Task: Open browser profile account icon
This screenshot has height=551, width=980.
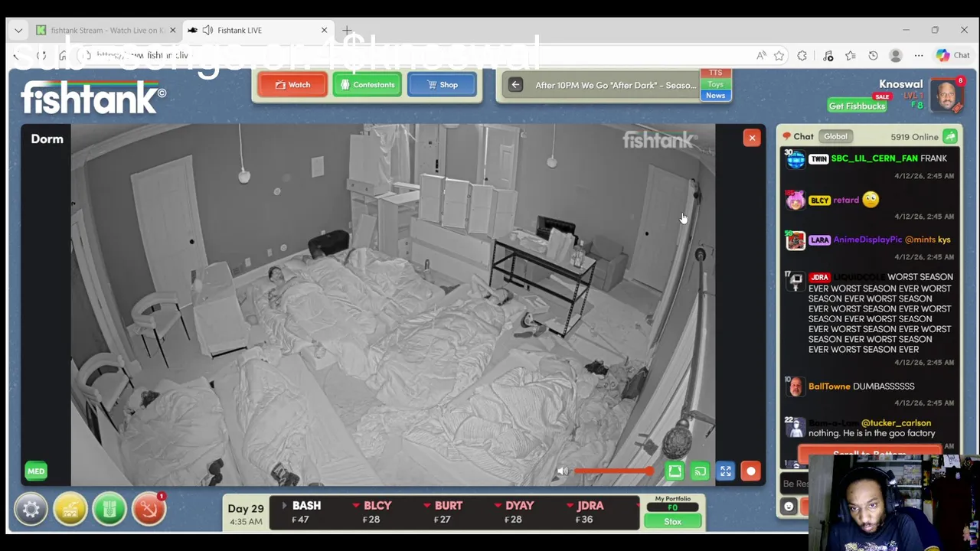Action: (x=896, y=55)
